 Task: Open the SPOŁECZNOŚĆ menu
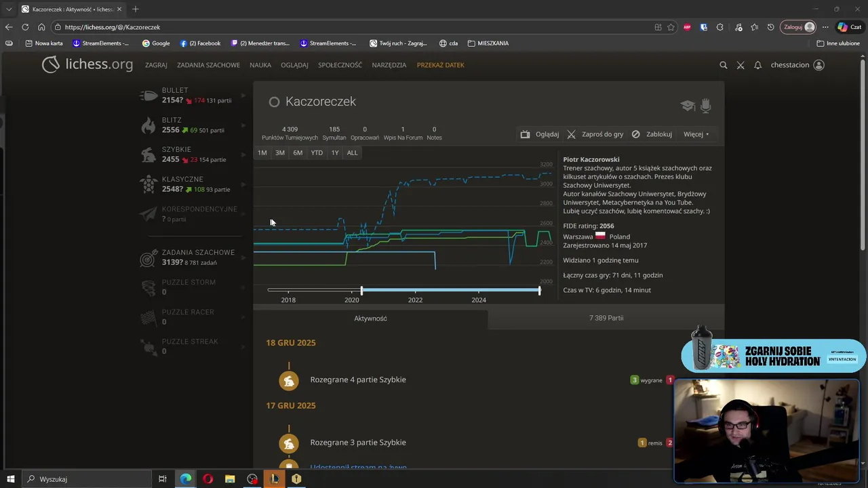pos(340,65)
